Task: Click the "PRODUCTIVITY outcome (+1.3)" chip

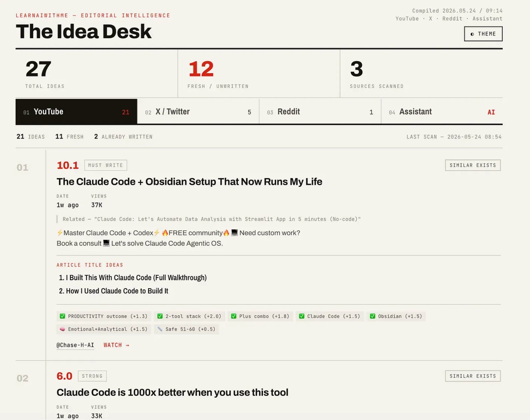Action: tap(104, 316)
